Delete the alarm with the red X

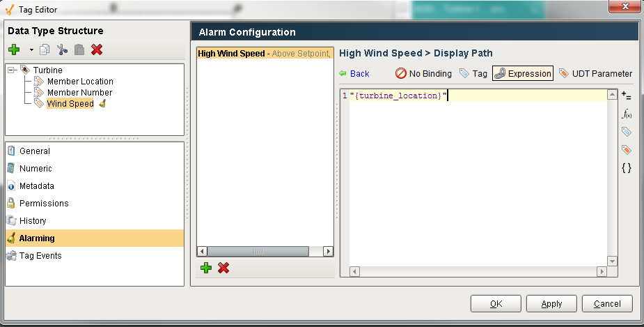223,268
